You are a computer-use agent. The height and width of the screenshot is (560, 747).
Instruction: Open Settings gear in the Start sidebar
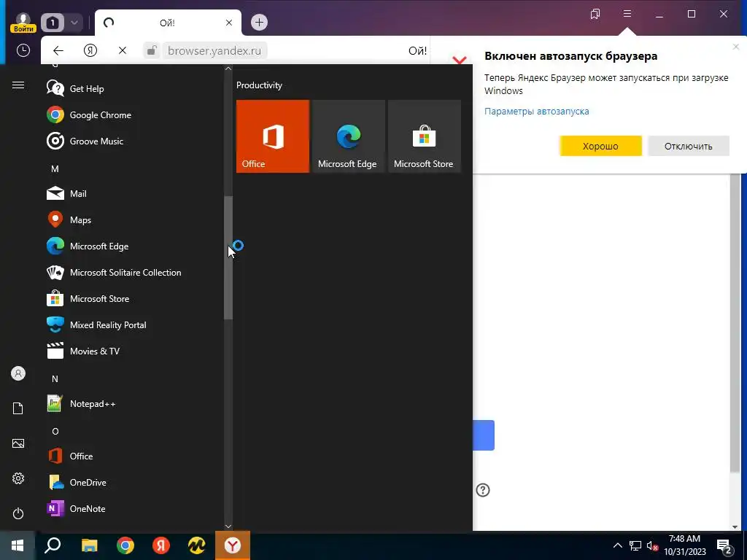point(18,478)
